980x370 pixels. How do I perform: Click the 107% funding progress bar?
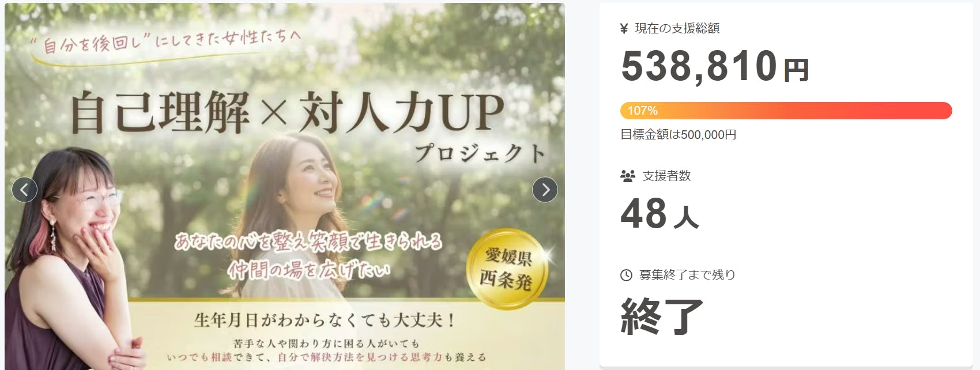pyautogui.click(x=786, y=111)
